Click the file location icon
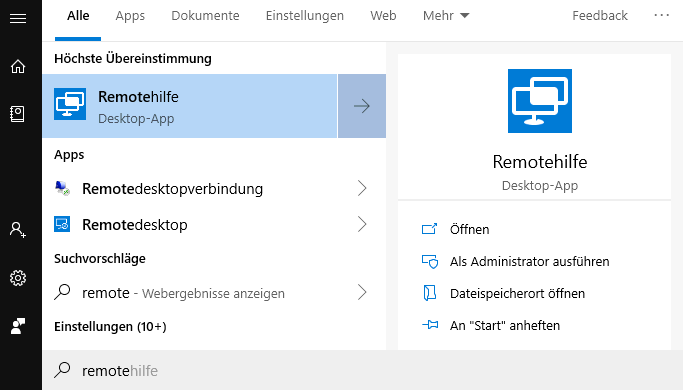 429,293
